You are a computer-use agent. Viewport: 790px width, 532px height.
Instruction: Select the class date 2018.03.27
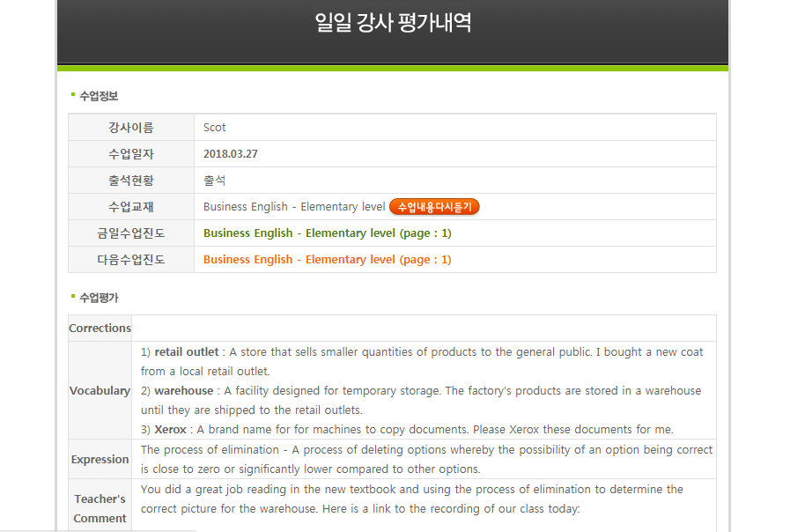[230, 153]
